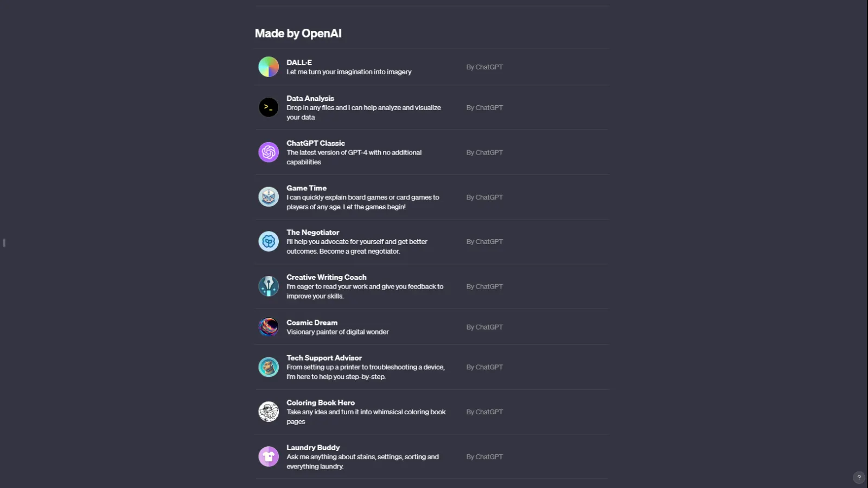Open the help question mark button
Screen dimensions: 868x488
(x=859, y=478)
